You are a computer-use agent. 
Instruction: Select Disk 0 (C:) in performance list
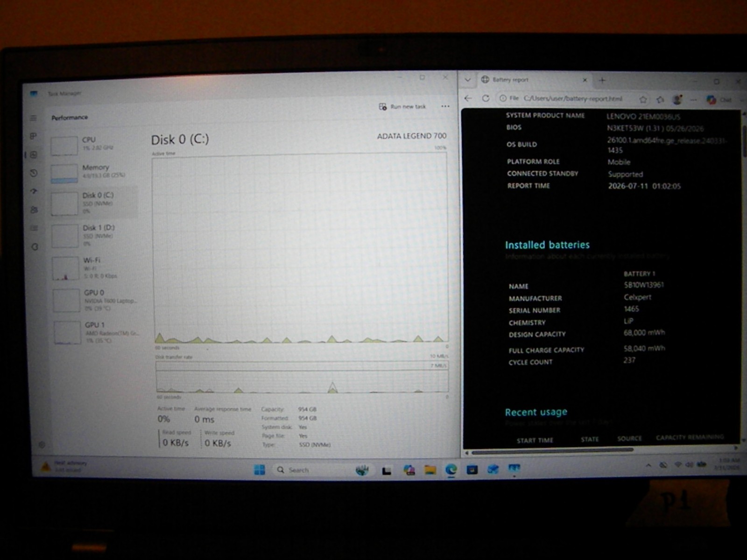pyautogui.click(x=93, y=203)
